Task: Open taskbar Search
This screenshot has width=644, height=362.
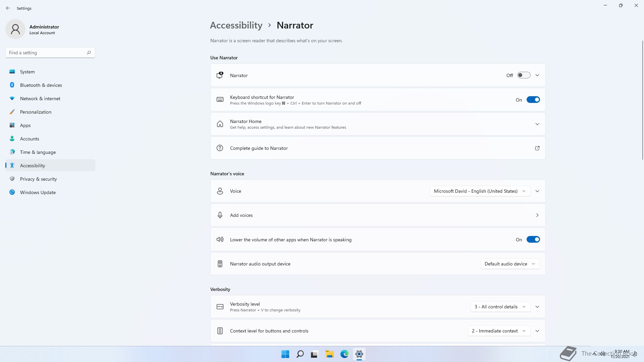Action: coord(300,354)
